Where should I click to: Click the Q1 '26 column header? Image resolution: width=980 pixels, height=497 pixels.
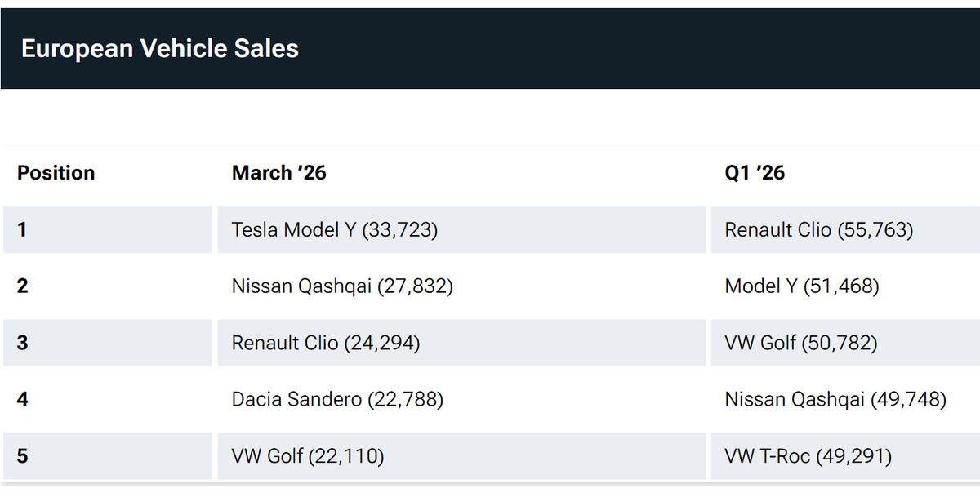coord(755,173)
